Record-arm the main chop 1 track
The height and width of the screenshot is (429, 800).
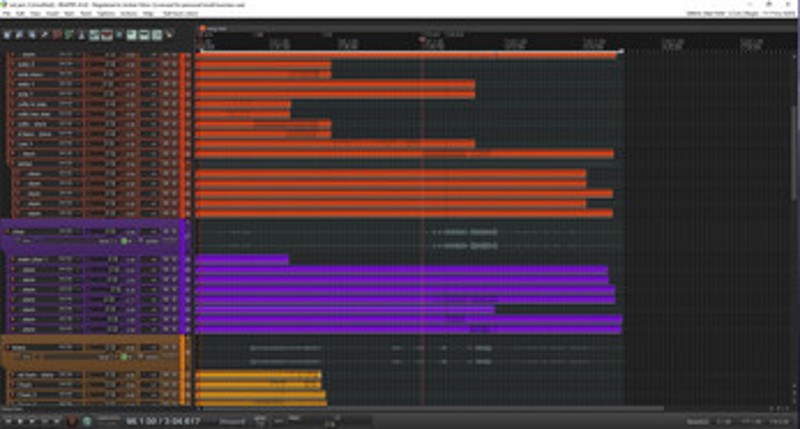(13, 260)
